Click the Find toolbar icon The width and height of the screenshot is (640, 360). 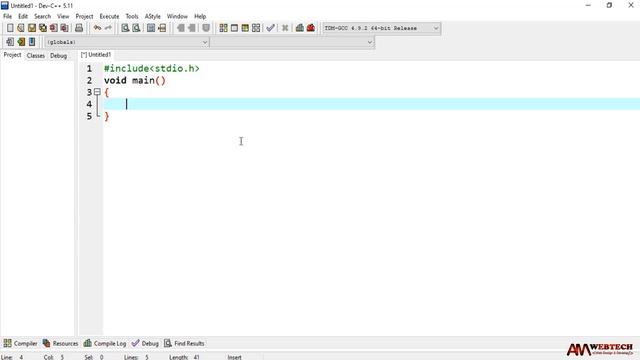(125, 28)
